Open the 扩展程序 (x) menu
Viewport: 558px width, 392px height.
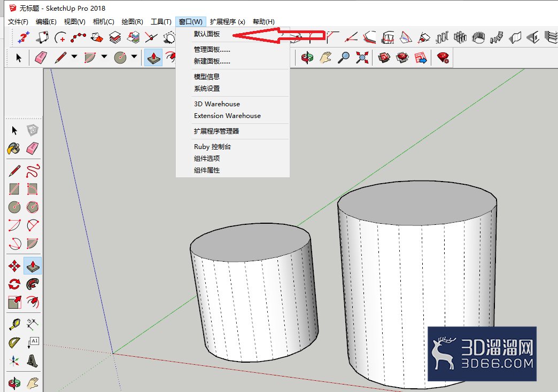click(x=227, y=22)
